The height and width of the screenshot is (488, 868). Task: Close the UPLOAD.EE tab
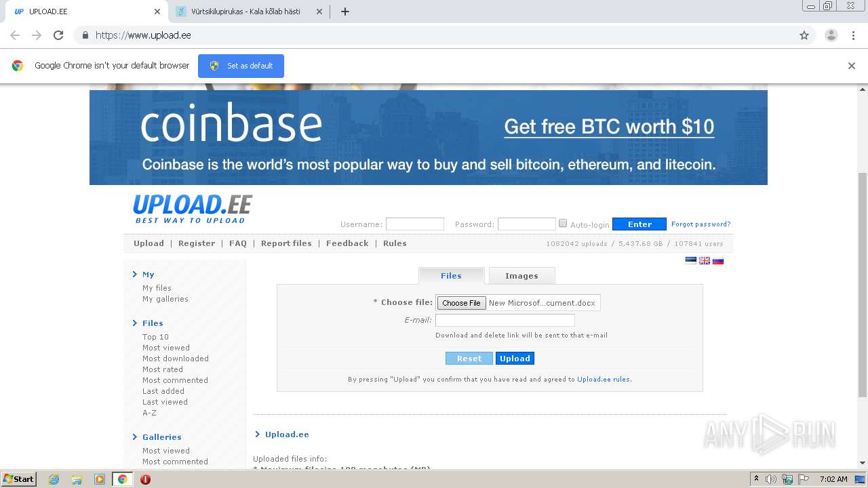click(x=157, y=12)
